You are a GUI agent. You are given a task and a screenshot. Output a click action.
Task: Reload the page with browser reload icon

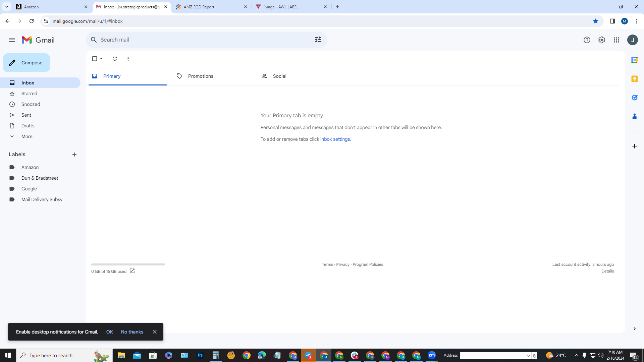pos(32,21)
